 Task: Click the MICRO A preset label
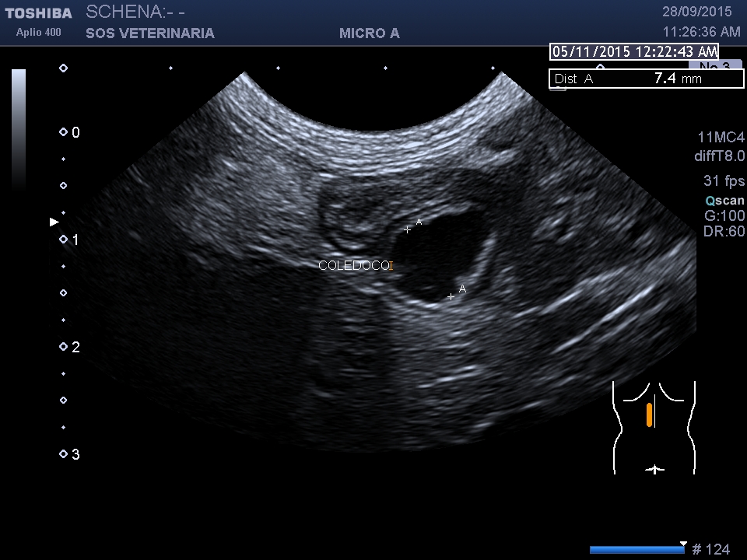[370, 33]
